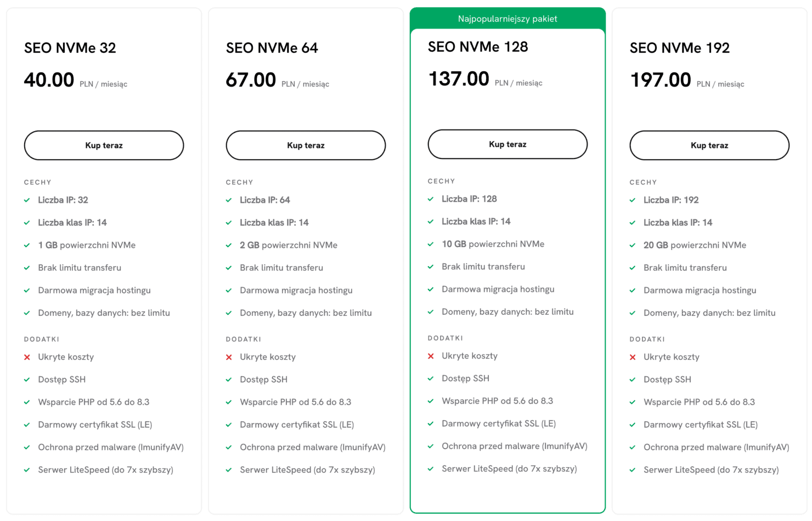Buy the SEO NVMe 192 plan
812x521 pixels.
(x=709, y=145)
